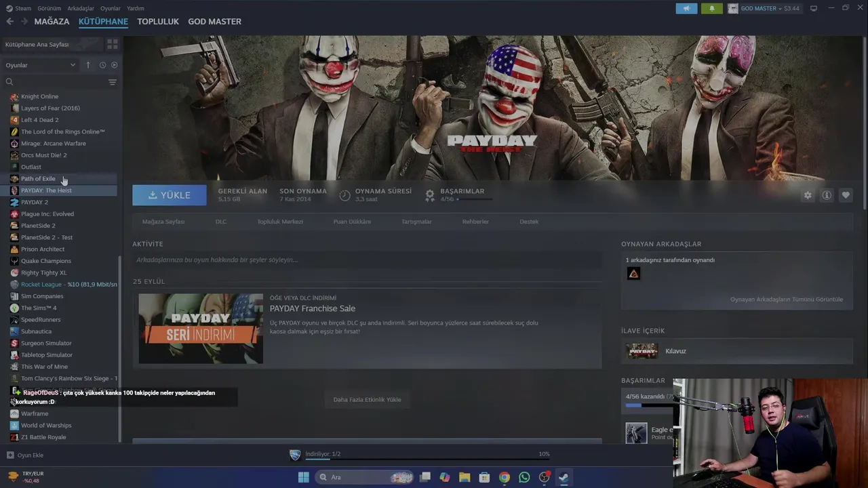Open the library filter options icon

coord(113,82)
